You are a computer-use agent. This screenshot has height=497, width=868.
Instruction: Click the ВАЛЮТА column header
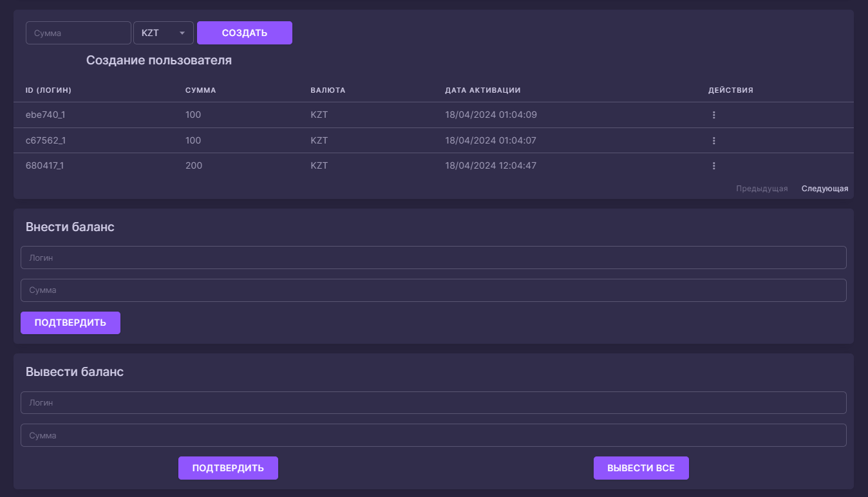[328, 90]
